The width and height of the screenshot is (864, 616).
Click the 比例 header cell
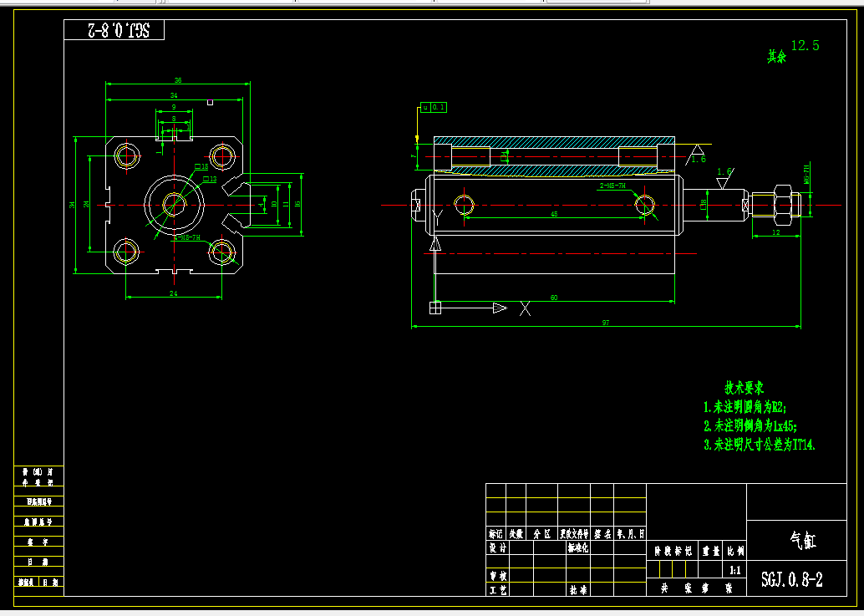(735, 551)
